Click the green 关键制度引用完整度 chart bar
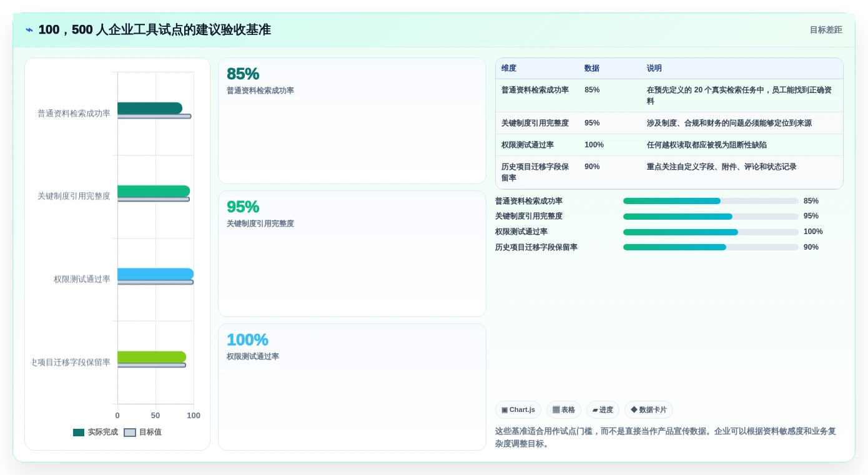Screen dimensions: 868x475 point(154,191)
